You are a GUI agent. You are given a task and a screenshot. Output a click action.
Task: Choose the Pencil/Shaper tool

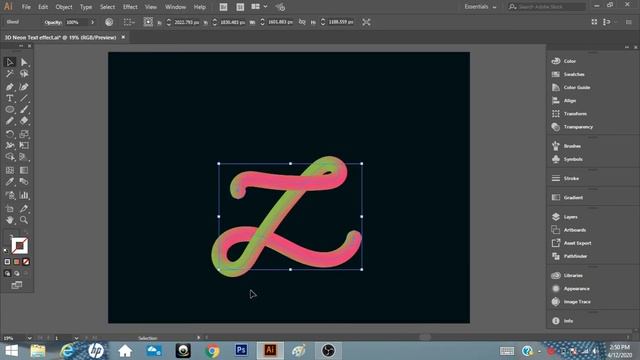(x=10, y=121)
